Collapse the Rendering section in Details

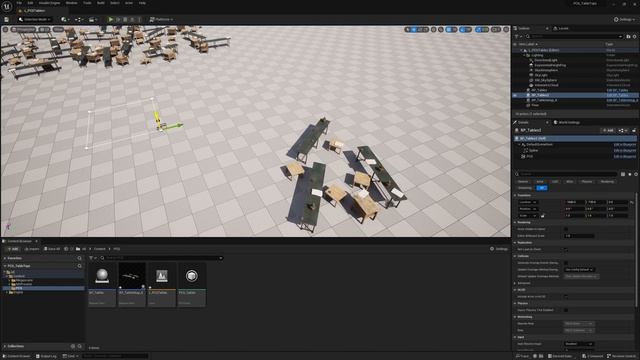515,222
